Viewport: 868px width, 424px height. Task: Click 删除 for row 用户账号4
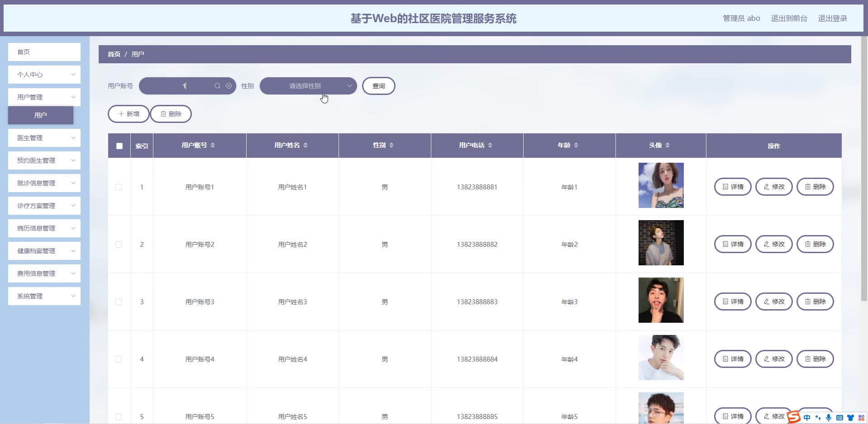815,359
